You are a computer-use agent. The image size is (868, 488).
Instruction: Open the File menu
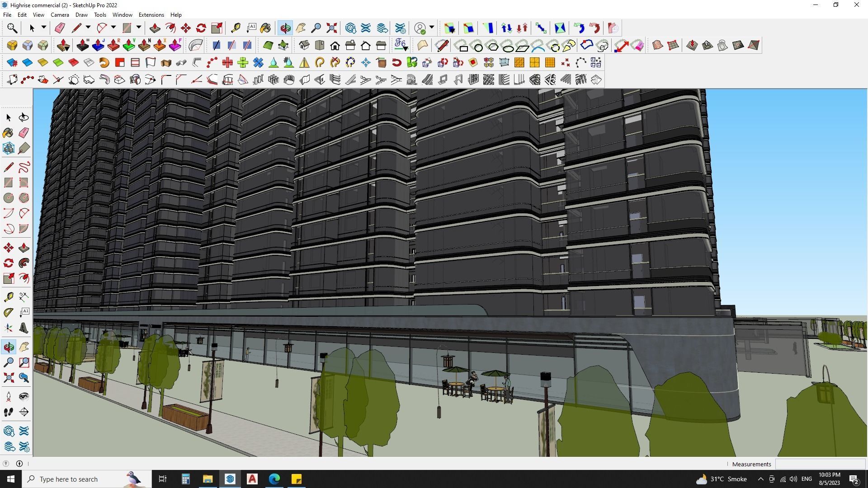point(7,15)
